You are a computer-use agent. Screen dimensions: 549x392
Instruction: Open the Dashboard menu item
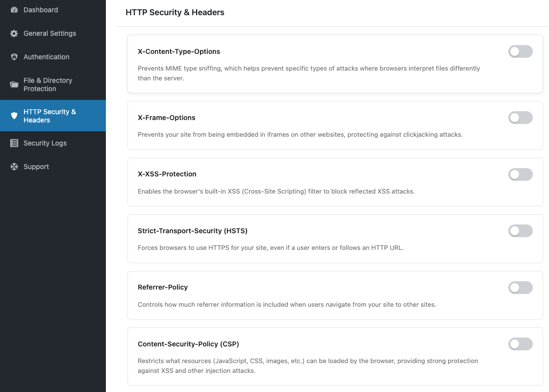(41, 10)
